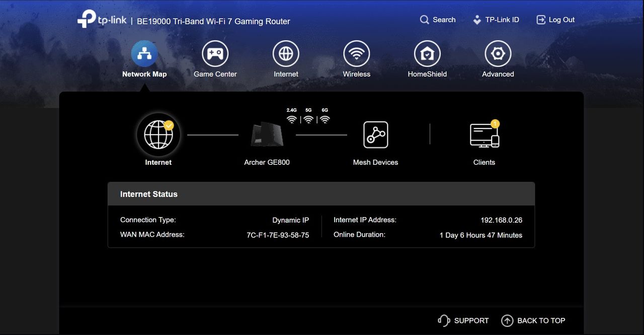Click the TP-Link ID link text
Viewport: 644px width, 335px height.
click(502, 20)
